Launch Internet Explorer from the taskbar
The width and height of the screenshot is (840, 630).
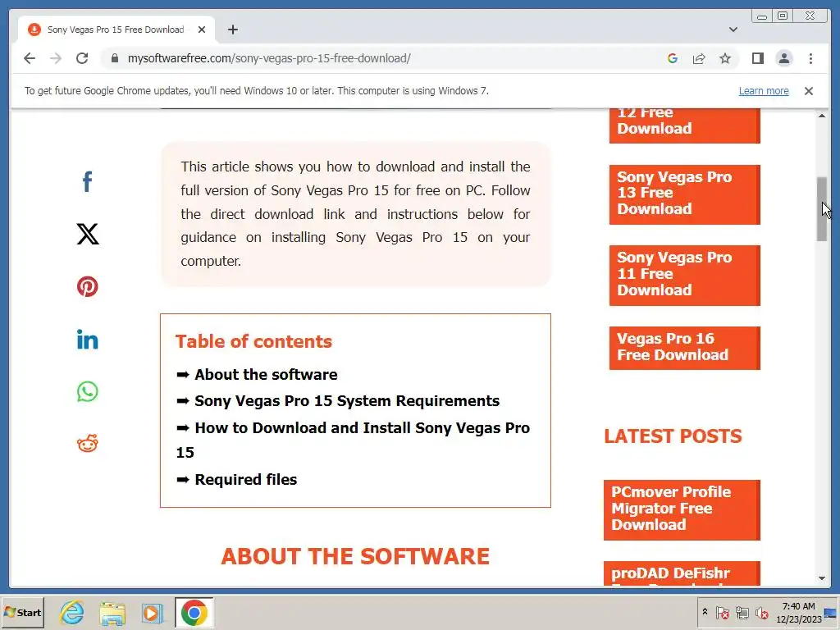(x=72, y=612)
